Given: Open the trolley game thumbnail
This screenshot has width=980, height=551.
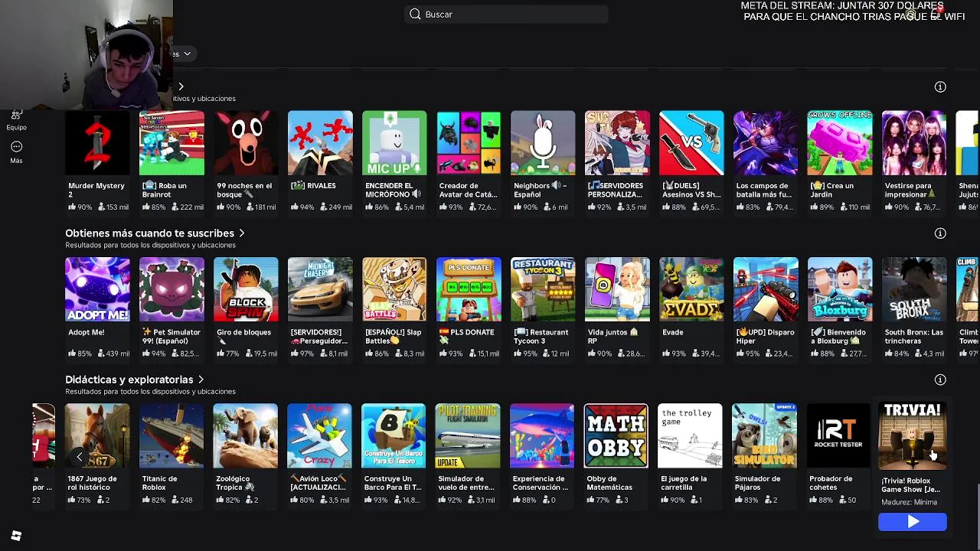Looking at the screenshot, I should pos(690,435).
